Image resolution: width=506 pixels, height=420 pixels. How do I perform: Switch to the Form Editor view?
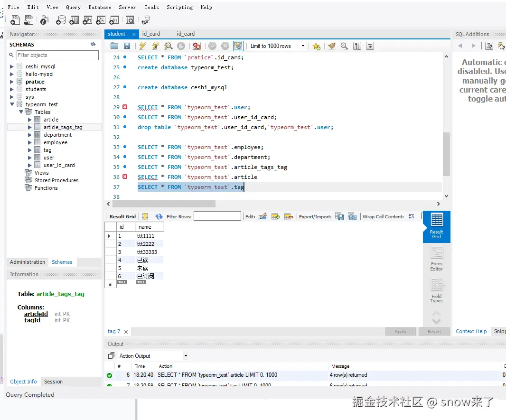tap(437, 259)
